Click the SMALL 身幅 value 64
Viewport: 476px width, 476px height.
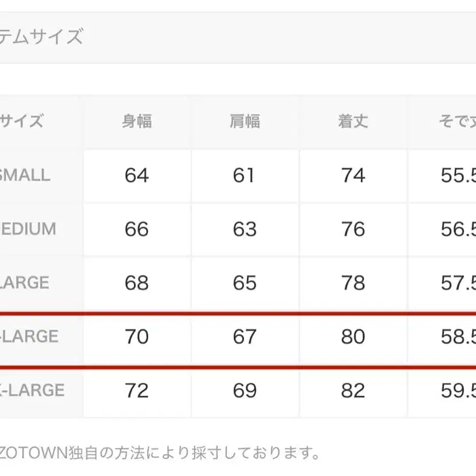coord(137,175)
